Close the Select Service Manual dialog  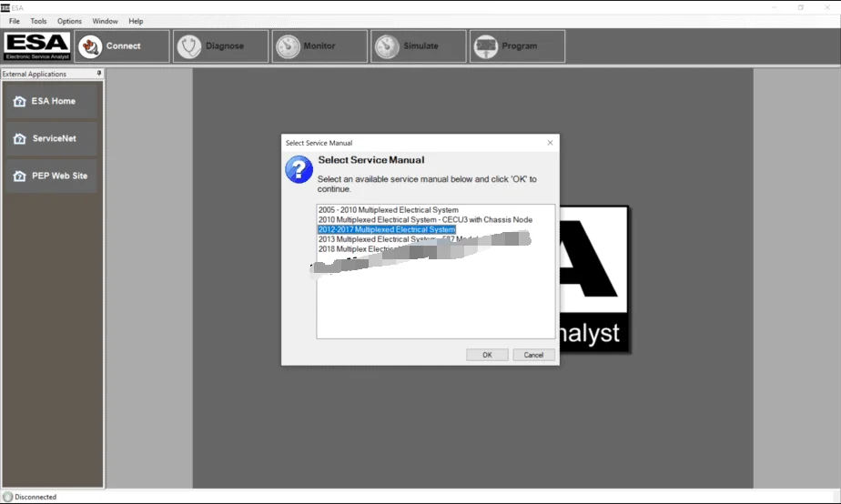point(550,143)
